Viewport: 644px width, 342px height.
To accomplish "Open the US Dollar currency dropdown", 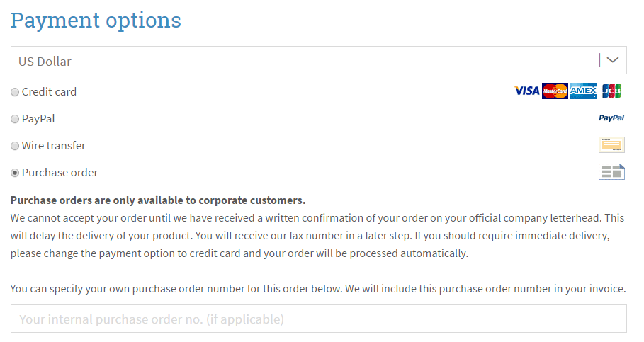I will point(319,60).
